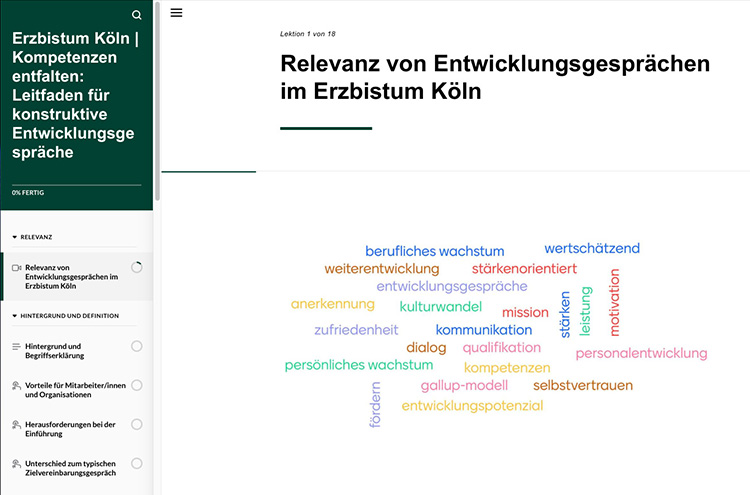Click the RELEVANZ section heading text

tap(36, 237)
